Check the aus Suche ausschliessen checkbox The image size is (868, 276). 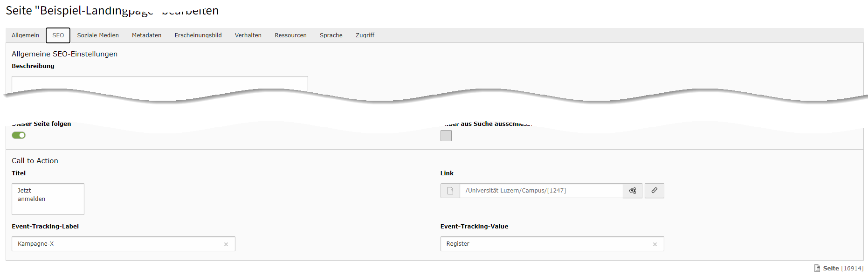click(x=446, y=136)
